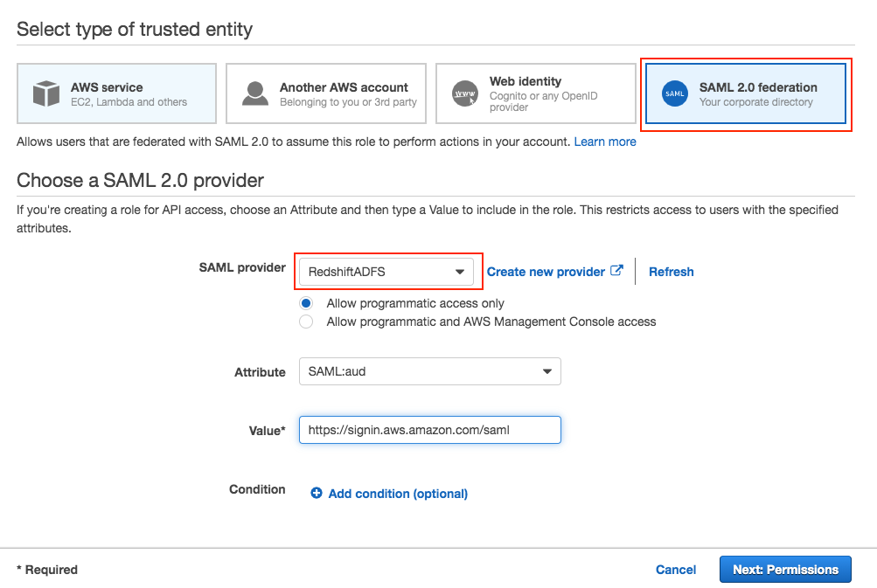Image resolution: width=877 pixels, height=588 pixels.
Task: Click the plus icon for Add condition
Action: coord(317,493)
